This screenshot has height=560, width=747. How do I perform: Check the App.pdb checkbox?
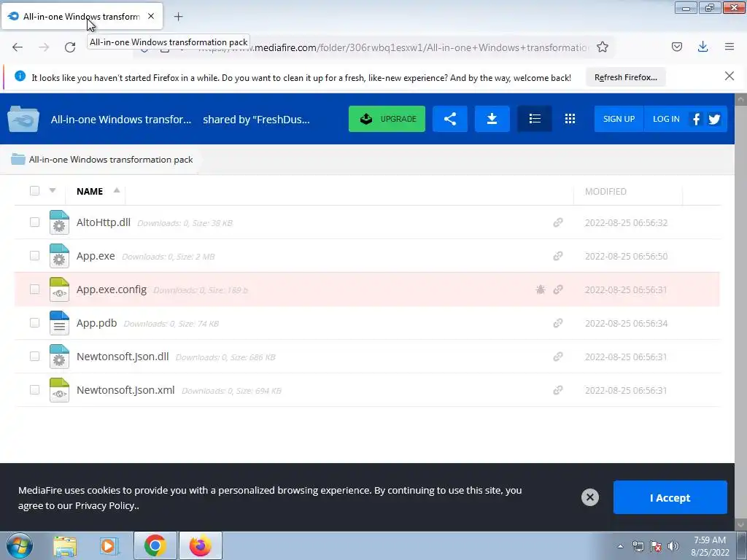(34, 323)
